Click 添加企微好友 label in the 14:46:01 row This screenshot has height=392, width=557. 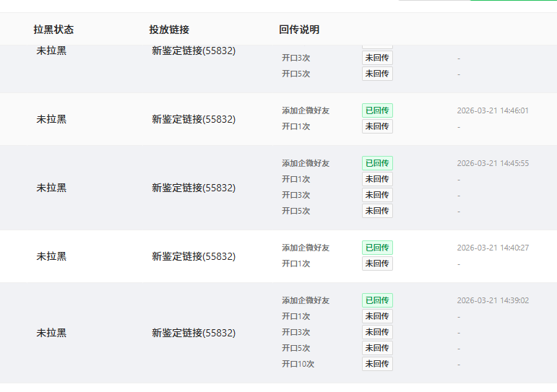point(306,111)
